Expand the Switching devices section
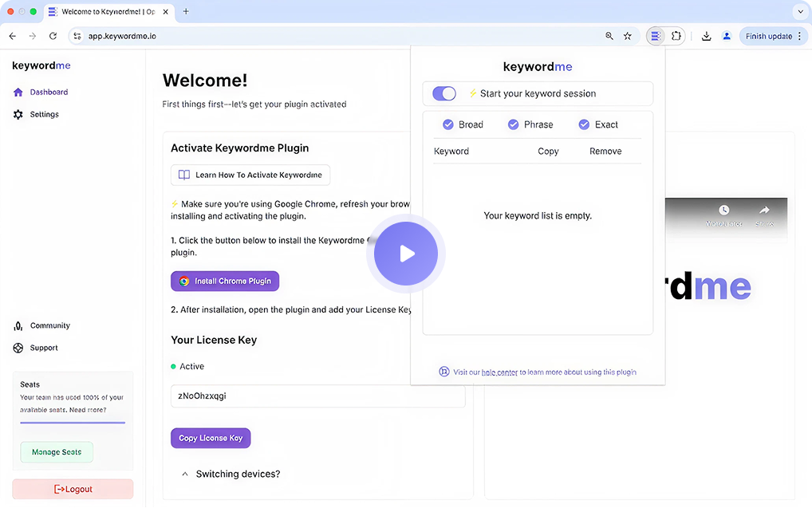 (x=231, y=475)
